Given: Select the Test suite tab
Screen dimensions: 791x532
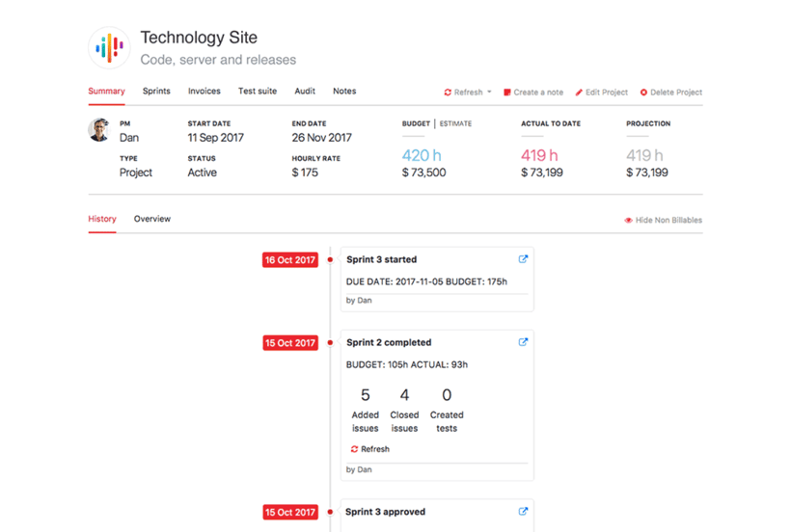Looking at the screenshot, I should click(x=258, y=92).
